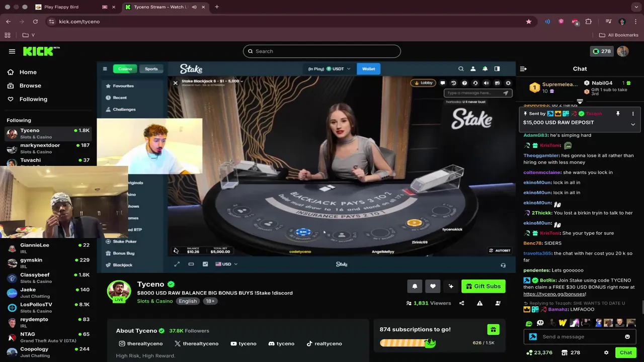Viewport: 644px width, 362px height.
Task: Open Coopology channel in sidebar
Action: coord(48,352)
